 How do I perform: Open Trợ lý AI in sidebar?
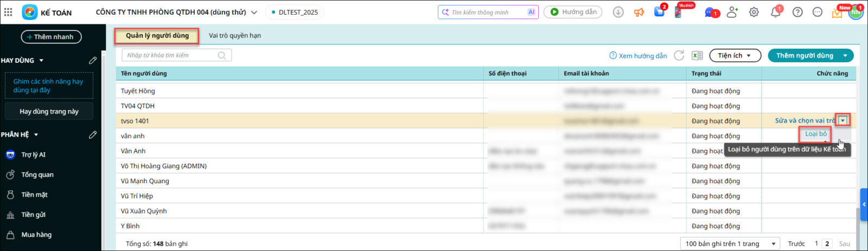tap(33, 155)
